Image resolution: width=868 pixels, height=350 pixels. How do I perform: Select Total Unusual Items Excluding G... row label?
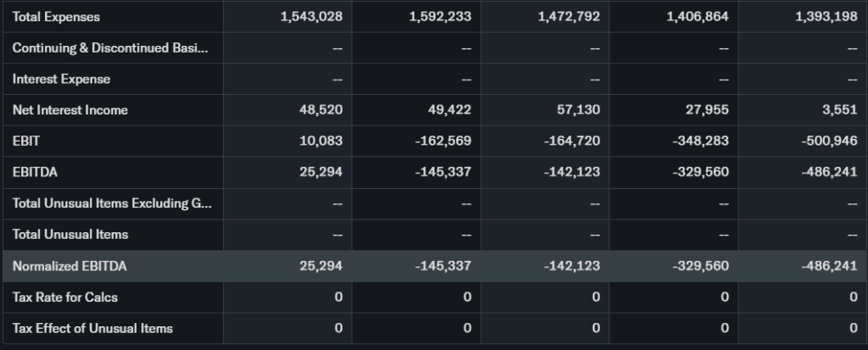(110, 203)
